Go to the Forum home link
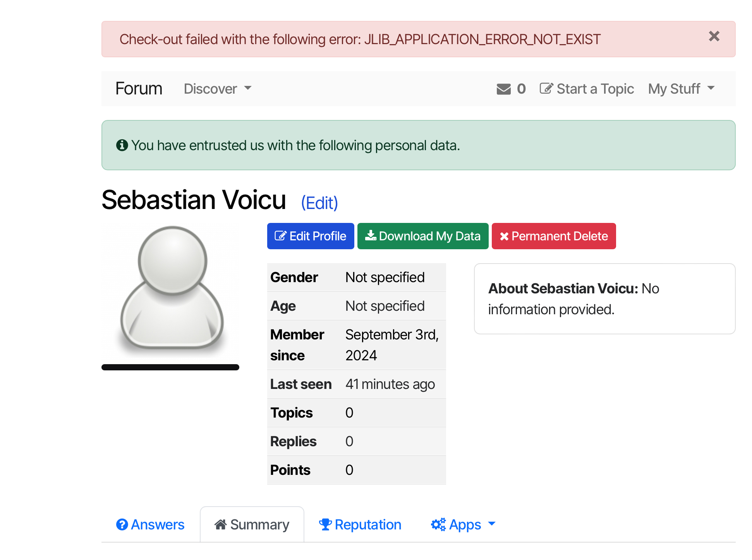 tap(139, 89)
